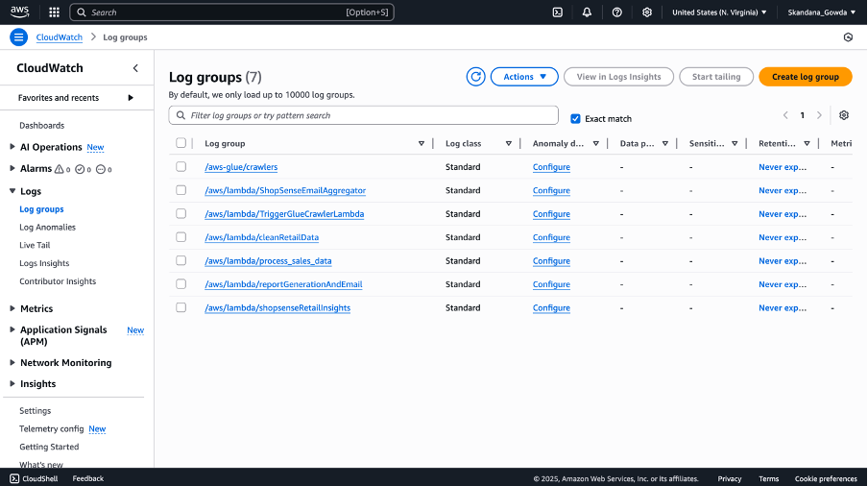Open the Skandana_Gowda account menu
Screen dimensions: 868x486
[x=822, y=12]
